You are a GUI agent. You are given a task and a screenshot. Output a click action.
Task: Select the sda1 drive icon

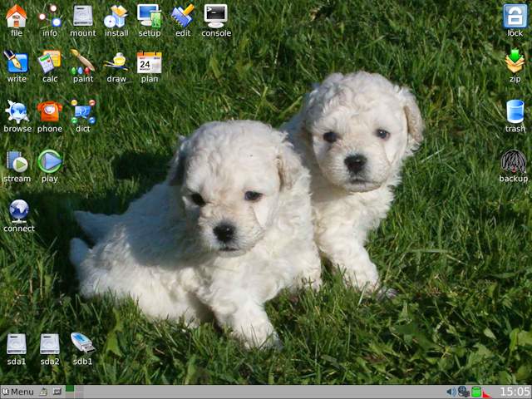17,345
